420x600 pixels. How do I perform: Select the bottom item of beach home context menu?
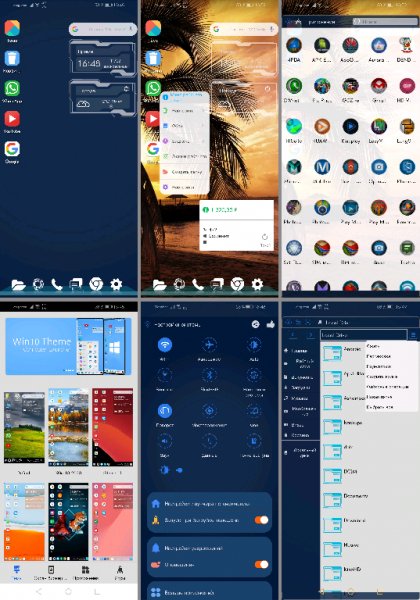click(184, 187)
